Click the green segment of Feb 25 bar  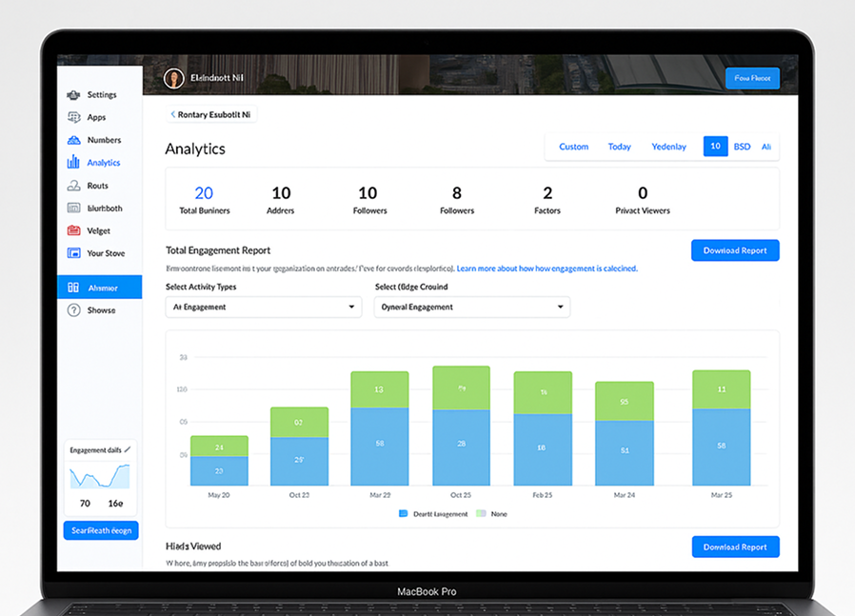click(543, 392)
